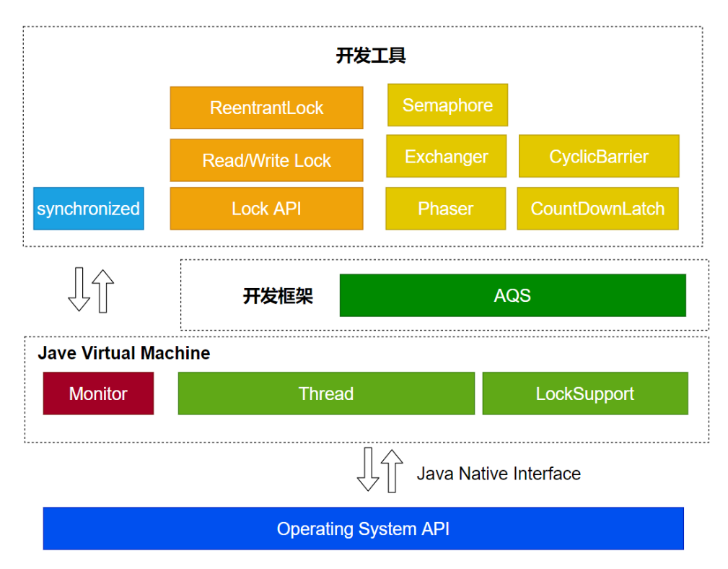Click the red Monitor box
The image size is (728, 569).
(x=98, y=394)
